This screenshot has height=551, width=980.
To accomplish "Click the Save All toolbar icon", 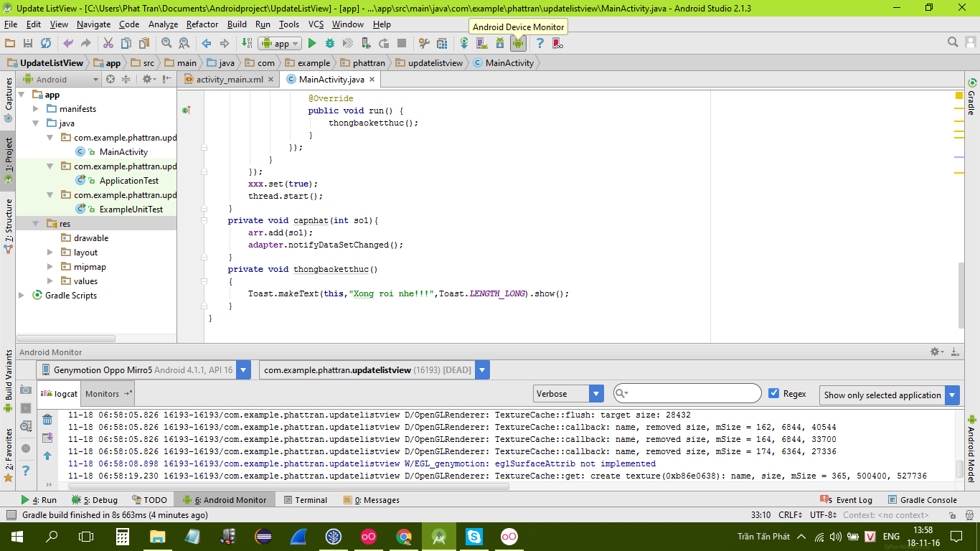I will pyautogui.click(x=28, y=44).
